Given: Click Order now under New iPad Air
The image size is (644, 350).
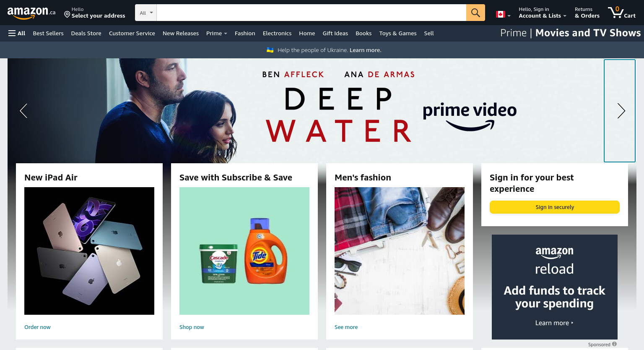Looking at the screenshot, I should [37, 327].
